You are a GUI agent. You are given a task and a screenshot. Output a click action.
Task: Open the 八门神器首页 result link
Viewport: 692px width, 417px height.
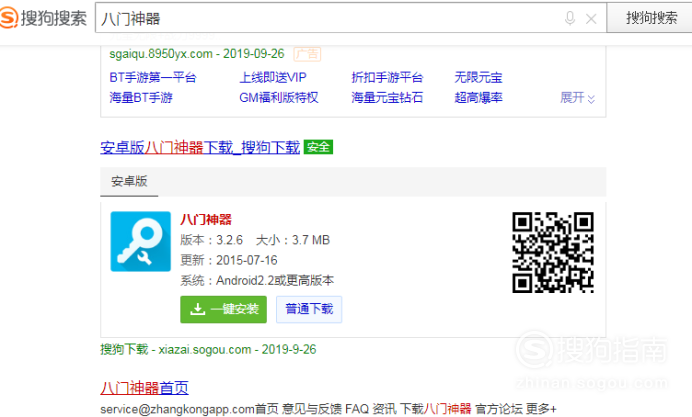click(x=144, y=388)
